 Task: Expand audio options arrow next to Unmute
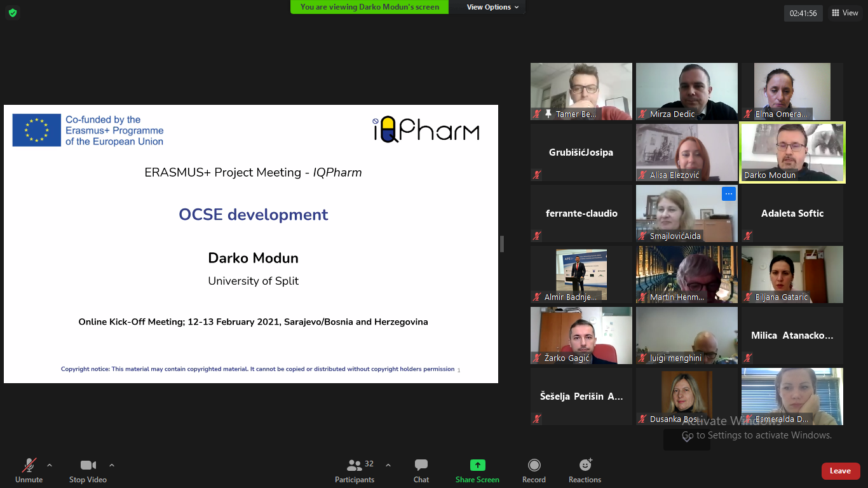pos(50,465)
